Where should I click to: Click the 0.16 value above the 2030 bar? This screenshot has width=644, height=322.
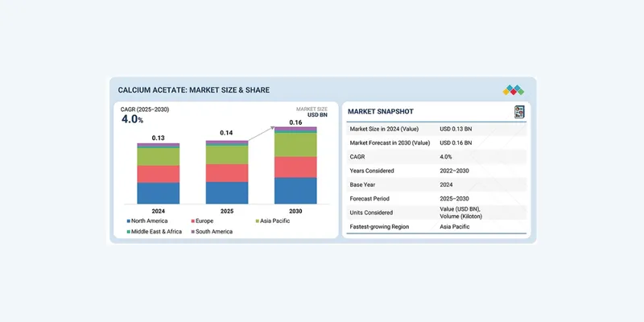click(x=295, y=122)
